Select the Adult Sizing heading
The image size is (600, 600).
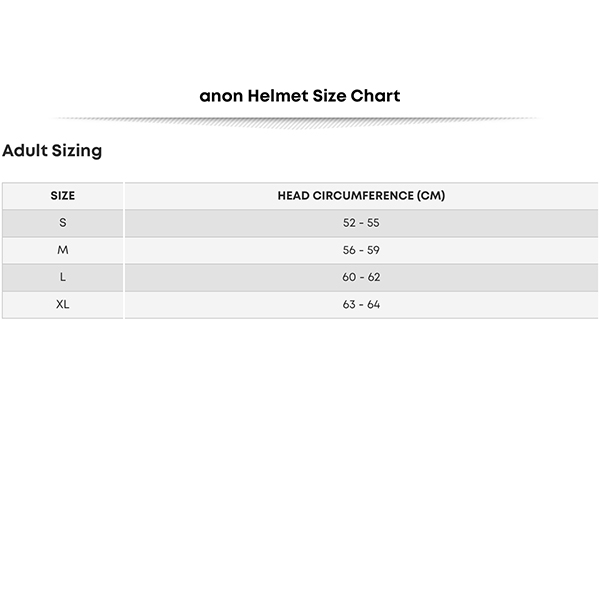(x=52, y=151)
